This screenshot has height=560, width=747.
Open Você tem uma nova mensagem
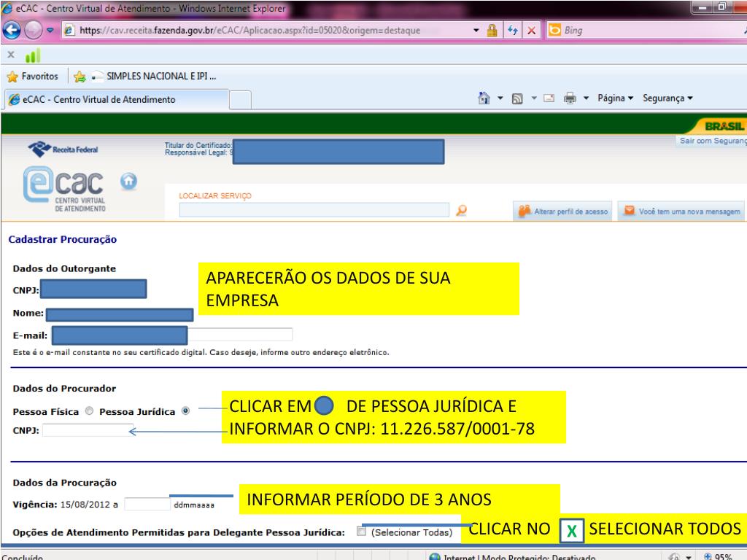(681, 211)
